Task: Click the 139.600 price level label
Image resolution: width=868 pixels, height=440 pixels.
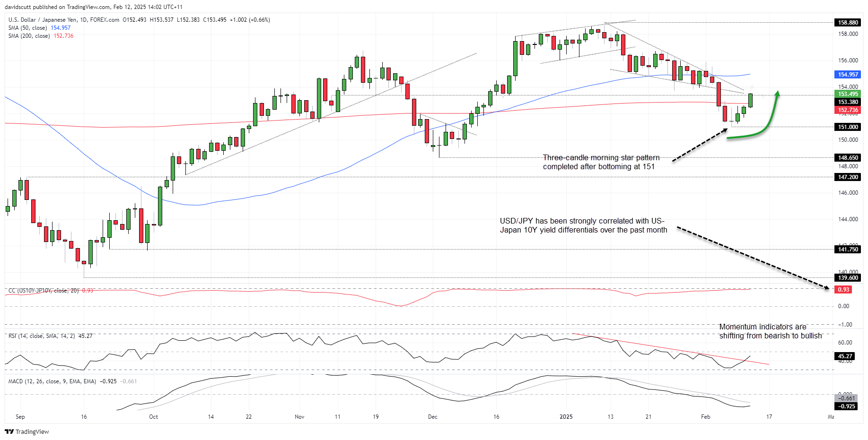Action: (848, 277)
